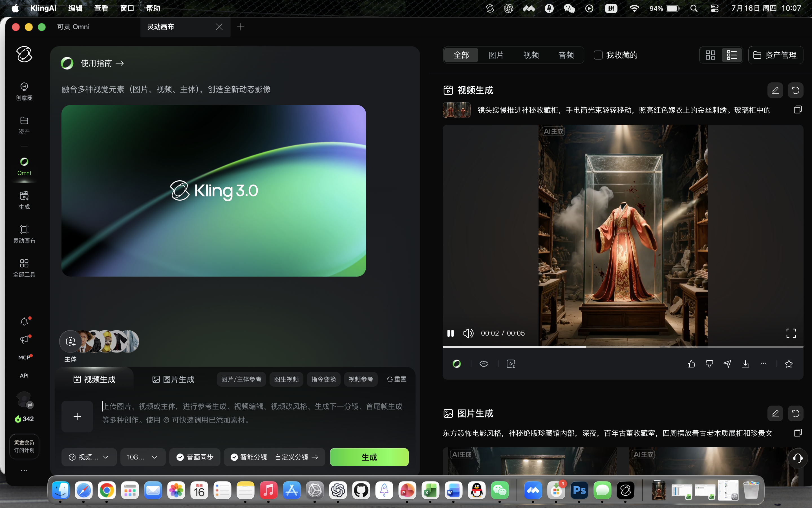
Task: Expand the 108 resolution dropdown
Action: coord(143,457)
